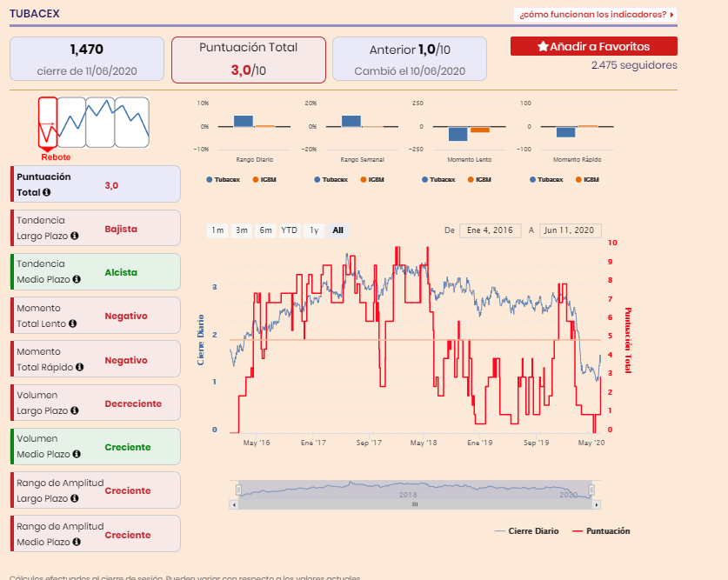Open info icon for Tendencia Largo Plazo
Screen dimensions: 728x580
tap(74, 236)
